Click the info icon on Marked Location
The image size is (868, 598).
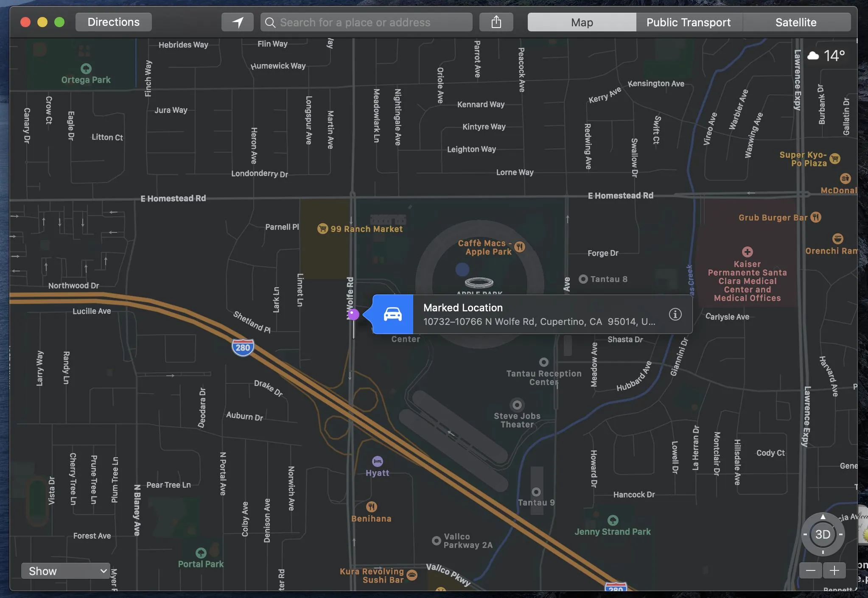click(675, 314)
